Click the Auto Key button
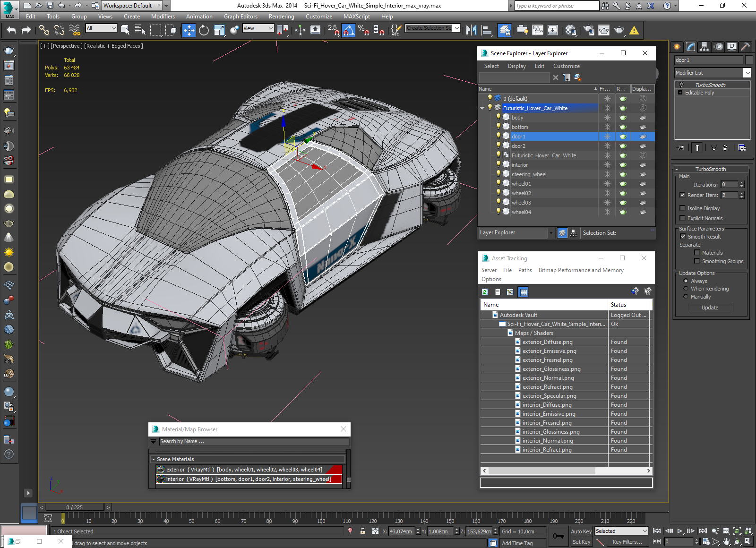Image resolution: width=756 pixels, height=548 pixels. [x=581, y=531]
